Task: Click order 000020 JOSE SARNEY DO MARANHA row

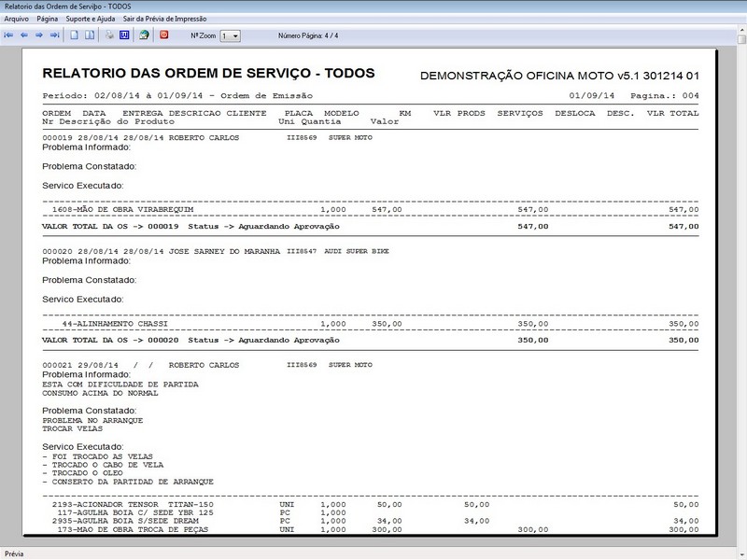Action: click(x=216, y=251)
